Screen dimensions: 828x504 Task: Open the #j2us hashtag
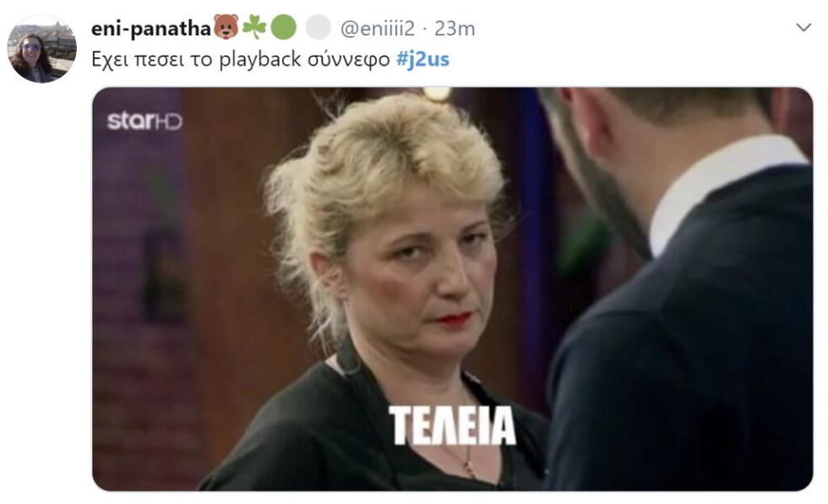(423, 59)
